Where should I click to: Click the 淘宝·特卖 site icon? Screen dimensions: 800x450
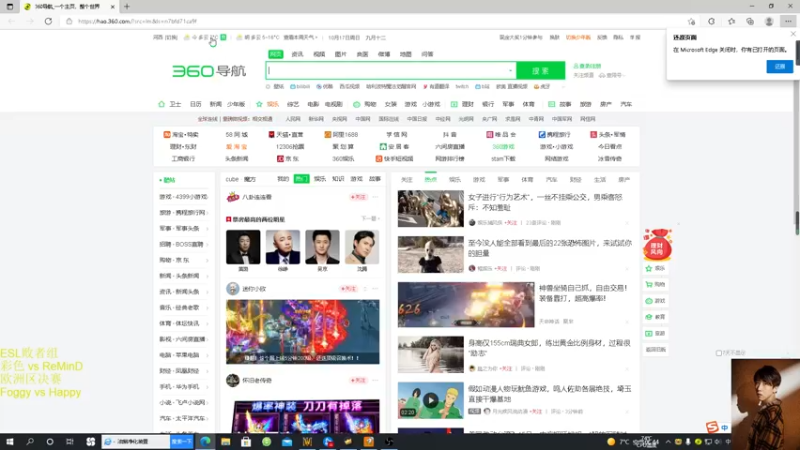166,135
